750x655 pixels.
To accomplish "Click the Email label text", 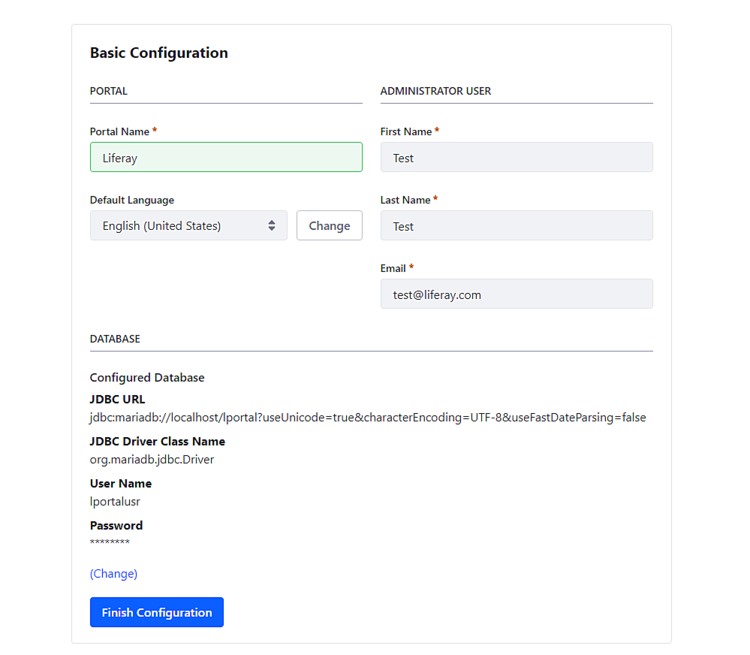I will 393,268.
